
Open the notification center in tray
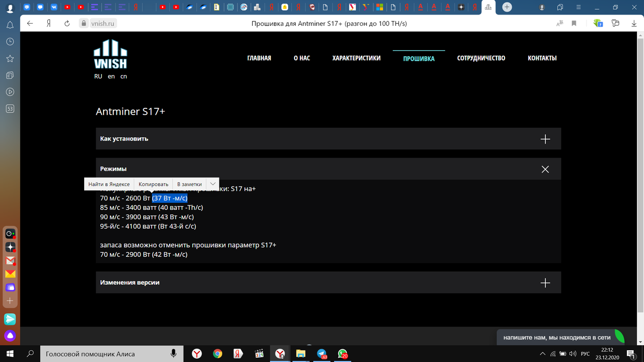click(x=631, y=354)
